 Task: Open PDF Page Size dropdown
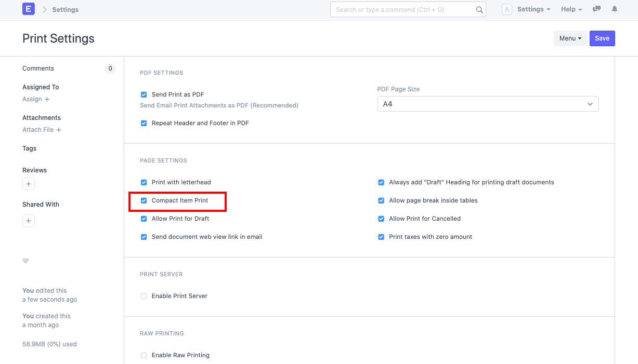488,104
